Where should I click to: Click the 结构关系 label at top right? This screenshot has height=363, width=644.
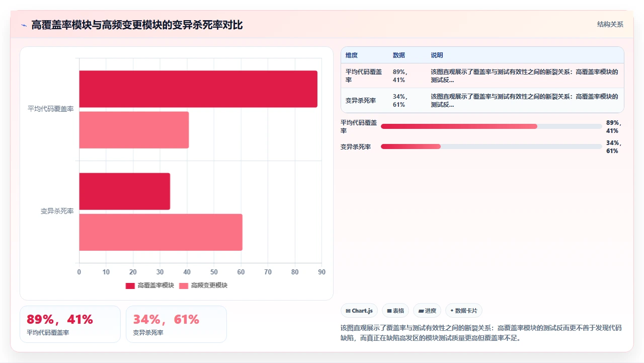[x=610, y=24]
